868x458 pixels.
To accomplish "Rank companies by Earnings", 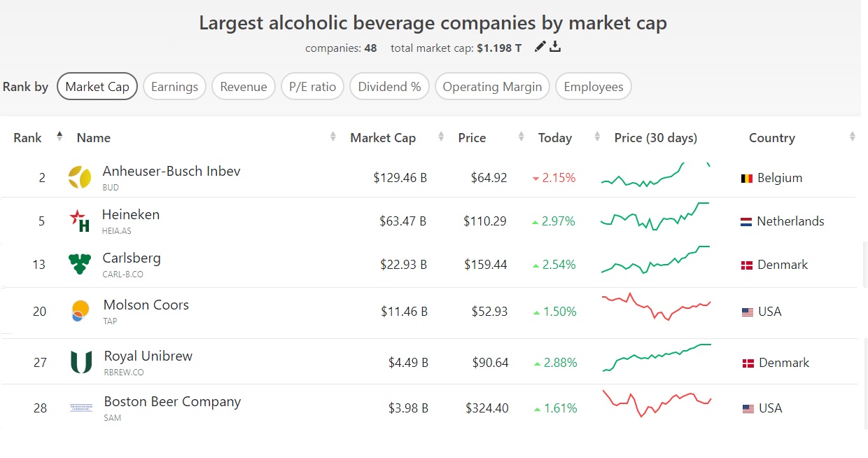I will [174, 87].
